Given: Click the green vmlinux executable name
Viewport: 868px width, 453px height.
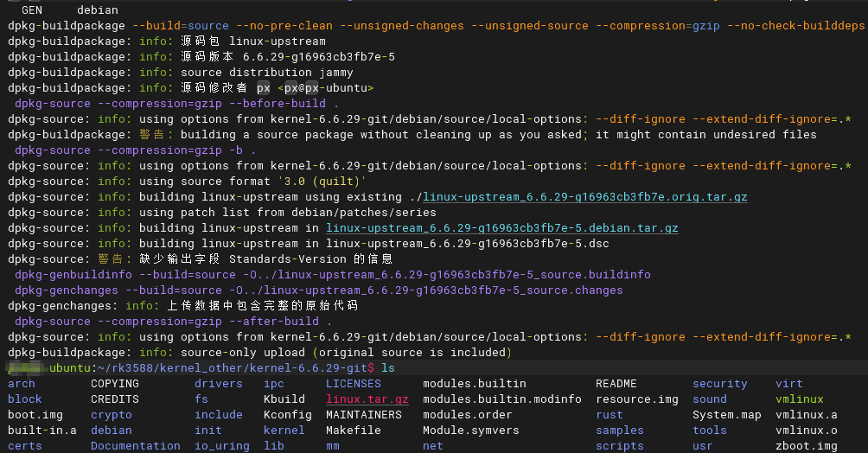Looking at the screenshot, I should click(x=800, y=399).
